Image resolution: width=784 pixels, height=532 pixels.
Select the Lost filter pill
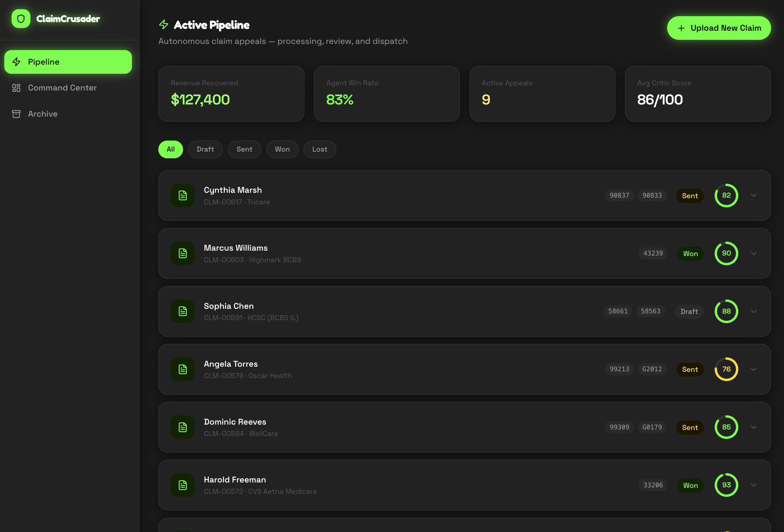(320, 149)
